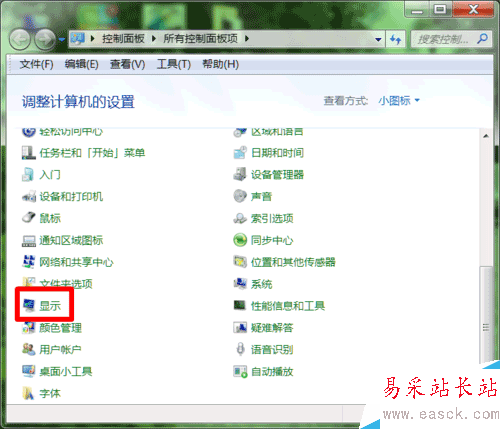This screenshot has height=429, width=500.
Task: Click the 疑难解答 icon
Action: (240, 328)
